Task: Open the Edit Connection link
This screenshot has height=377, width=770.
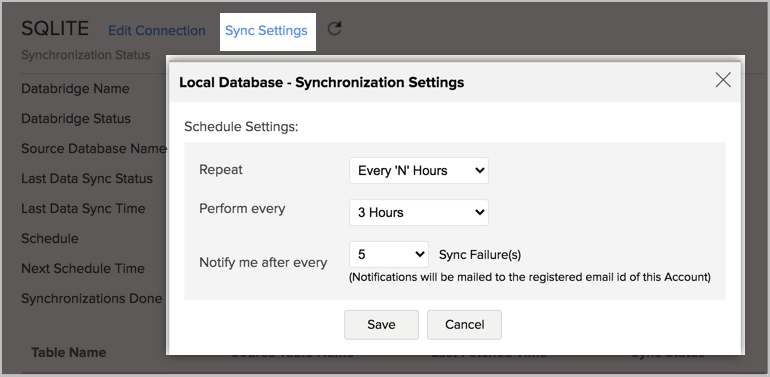Action: pos(157,30)
